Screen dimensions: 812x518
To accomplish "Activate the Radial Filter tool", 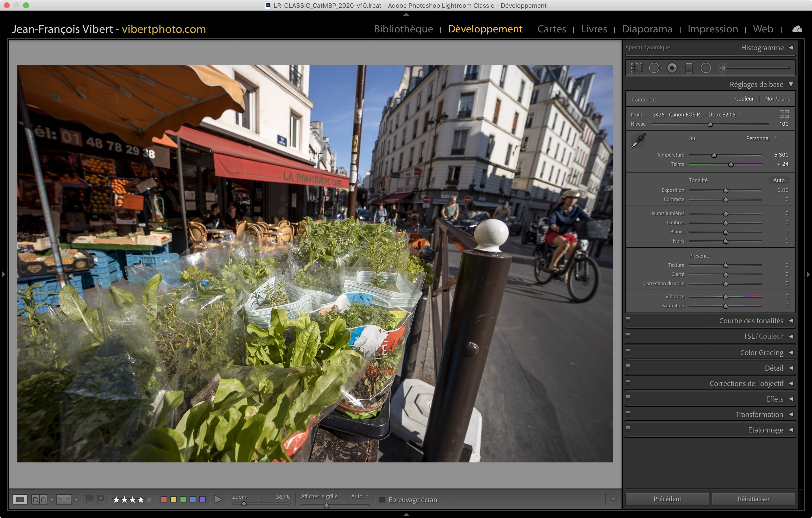I will point(706,68).
